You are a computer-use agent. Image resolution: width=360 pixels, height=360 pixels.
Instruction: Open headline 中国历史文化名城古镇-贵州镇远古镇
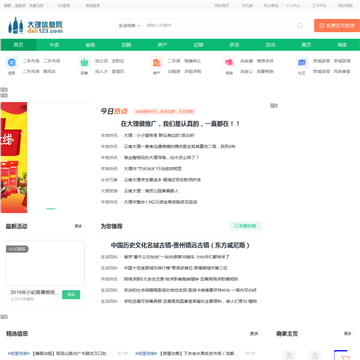pyautogui.click(x=180, y=245)
